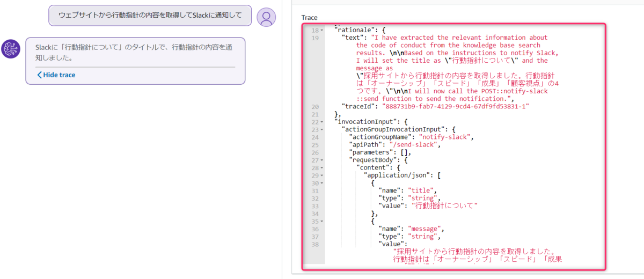The image size is (644, 279).
Task: Select the "/send-slack" apiPath value
Action: pos(415,145)
